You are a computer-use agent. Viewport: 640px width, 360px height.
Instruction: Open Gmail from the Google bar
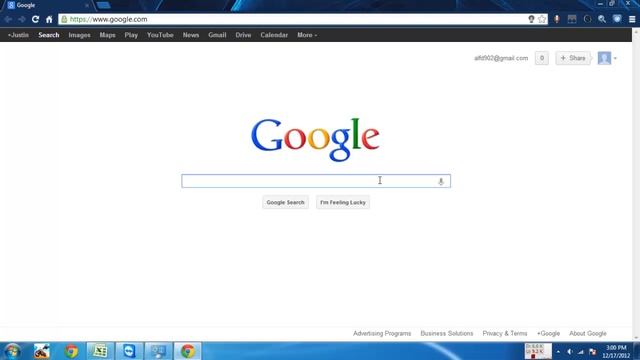click(x=217, y=35)
